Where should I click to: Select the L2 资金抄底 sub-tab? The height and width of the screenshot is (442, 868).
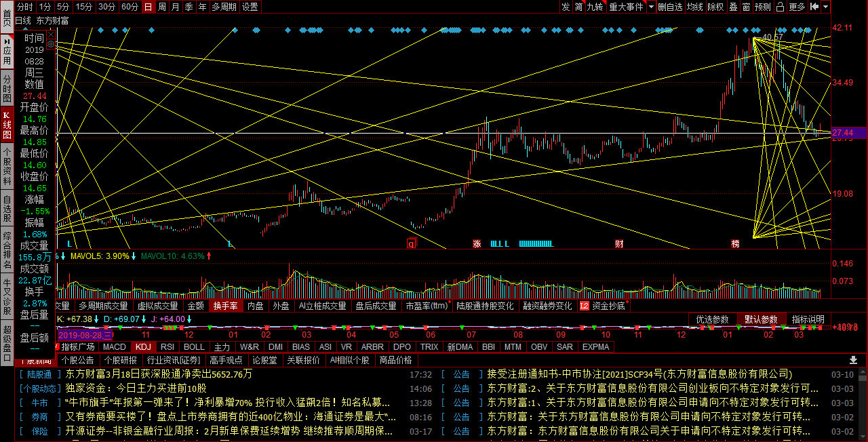coord(604,306)
